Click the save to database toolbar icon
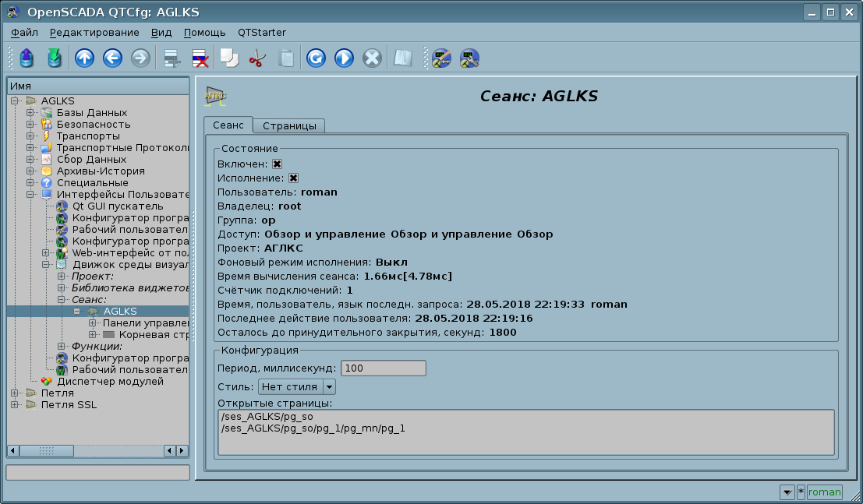Screen dimensions: 863x504 54,58
